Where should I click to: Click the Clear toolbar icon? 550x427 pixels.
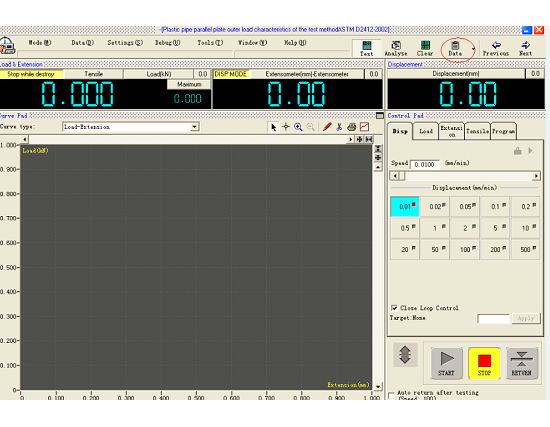pos(425,48)
